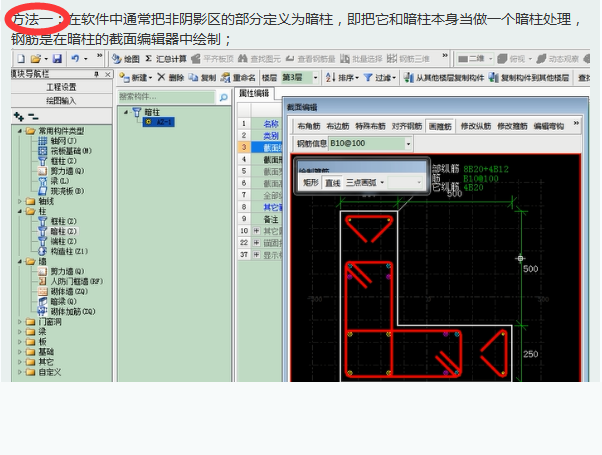Screen dimensions: 602x455
Task: Collapse 常用构件类型 tree folder
Action: pyautogui.click(x=20, y=131)
